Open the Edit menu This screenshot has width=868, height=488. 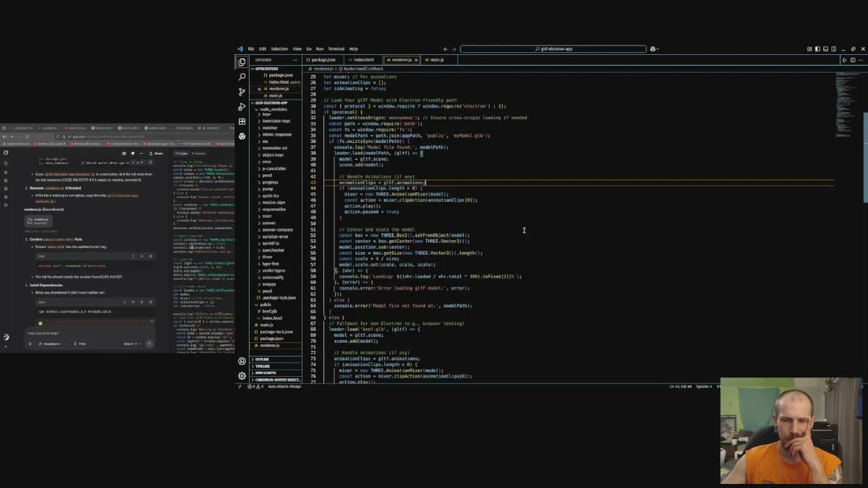[x=262, y=49]
